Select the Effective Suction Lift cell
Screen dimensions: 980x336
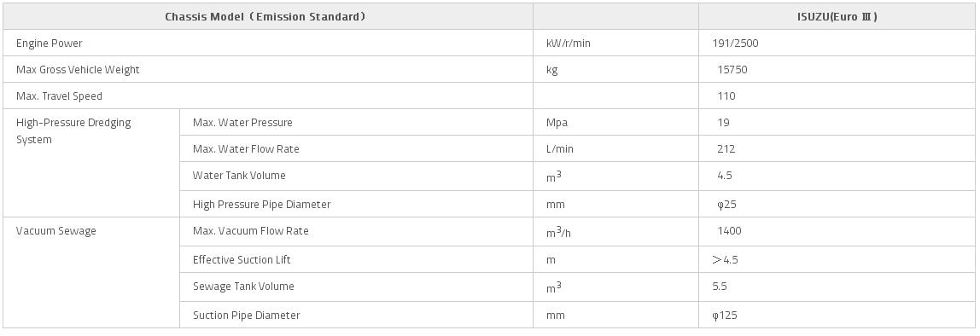(356, 259)
